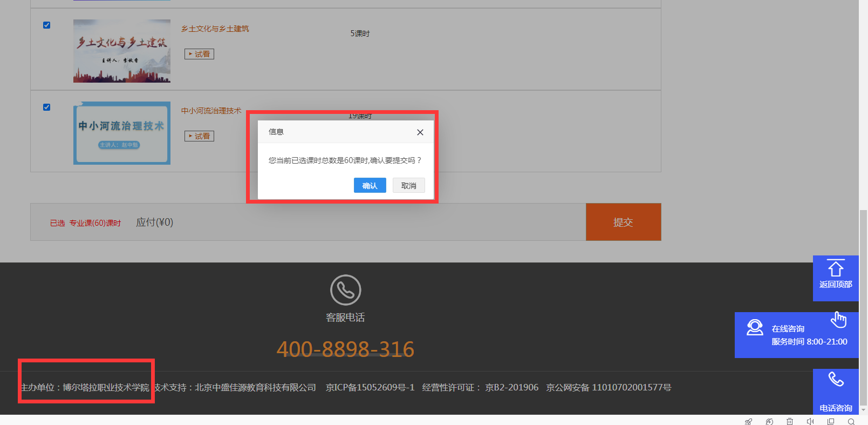The height and width of the screenshot is (425, 868).
Task: Cancel submission with the 取消 button
Action: pyautogui.click(x=408, y=185)
